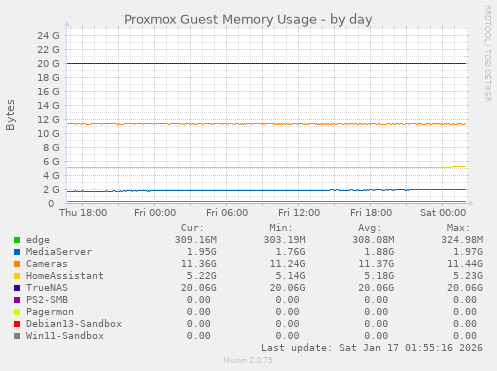Select the 'Pagermon' legend label

pos(50,312)
